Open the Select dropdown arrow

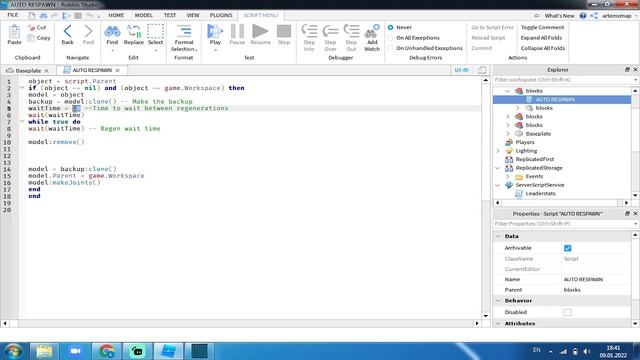pyautogui.click(x=156, y=50)
